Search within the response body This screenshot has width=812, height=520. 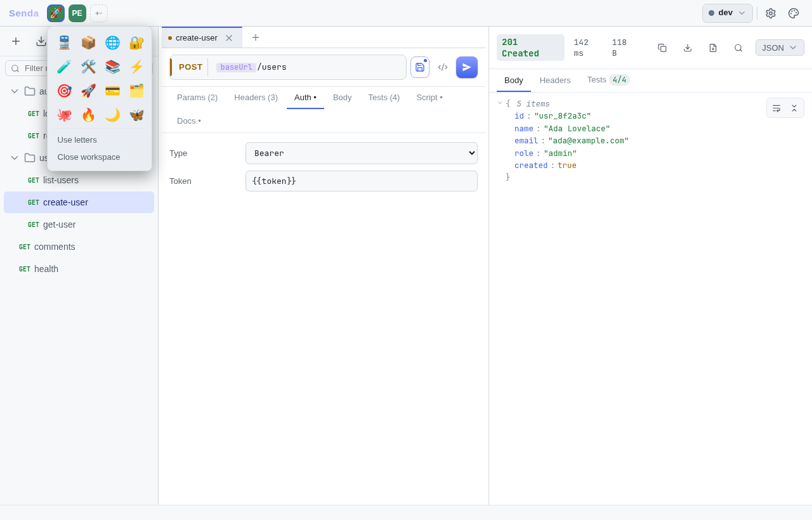tap(738, 48)
